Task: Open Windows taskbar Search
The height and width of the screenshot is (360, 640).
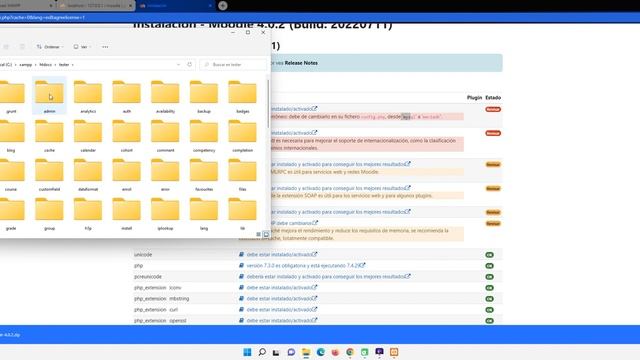Action: pos(262,352)
